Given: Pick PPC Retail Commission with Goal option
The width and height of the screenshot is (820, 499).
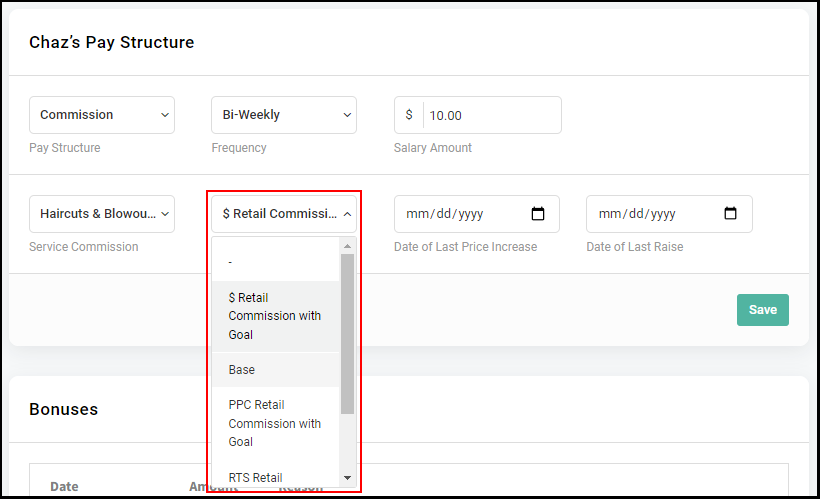Looking at the screenshot, I should point(276,423).
